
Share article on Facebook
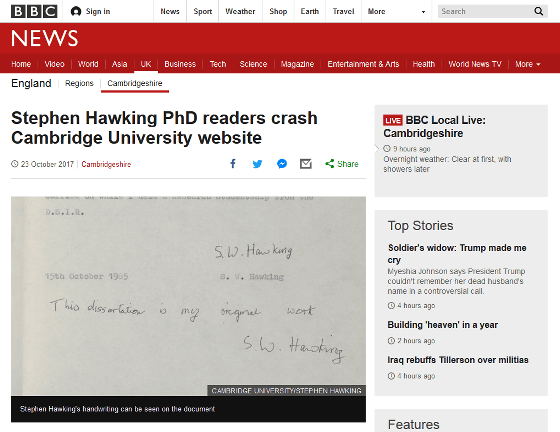(x=233, y=164)
